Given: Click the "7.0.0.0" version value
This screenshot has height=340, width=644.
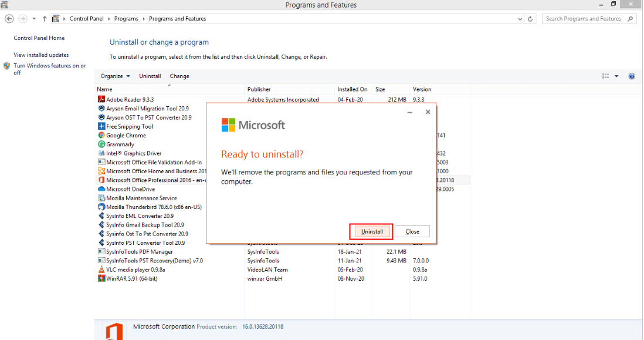Looking at the screenshot, I should pos(421,261).
